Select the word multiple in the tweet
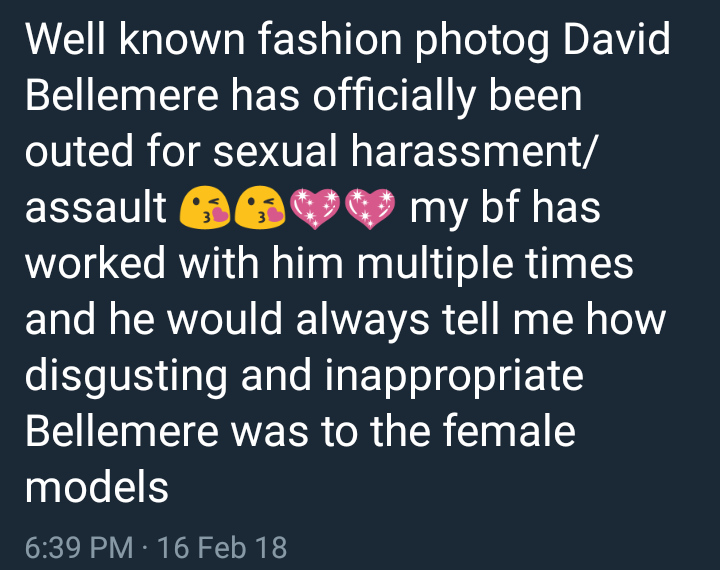 click(435, 265)
